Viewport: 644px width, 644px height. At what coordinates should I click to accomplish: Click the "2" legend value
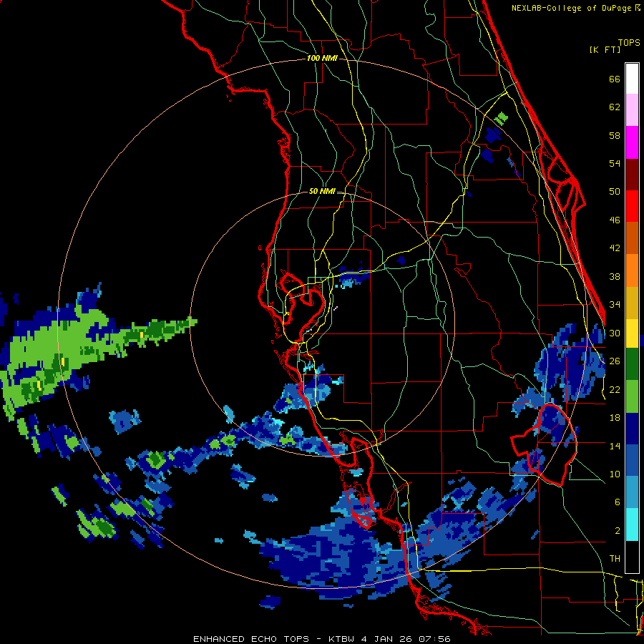(x=618, y=531)
